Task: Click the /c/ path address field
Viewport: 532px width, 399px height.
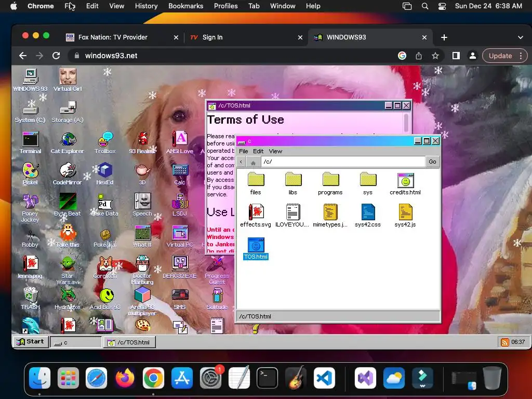Action: click(x=343, y=162)
